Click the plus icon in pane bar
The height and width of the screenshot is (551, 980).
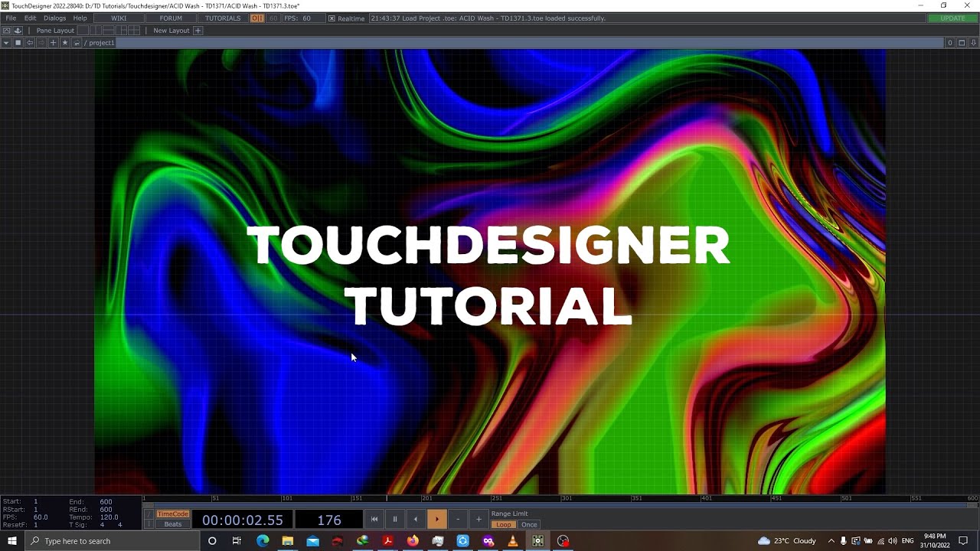click(53, 43)
